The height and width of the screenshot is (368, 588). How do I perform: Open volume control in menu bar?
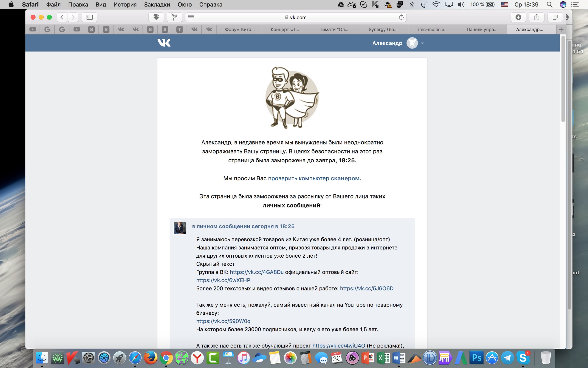[x=461, y=4]
